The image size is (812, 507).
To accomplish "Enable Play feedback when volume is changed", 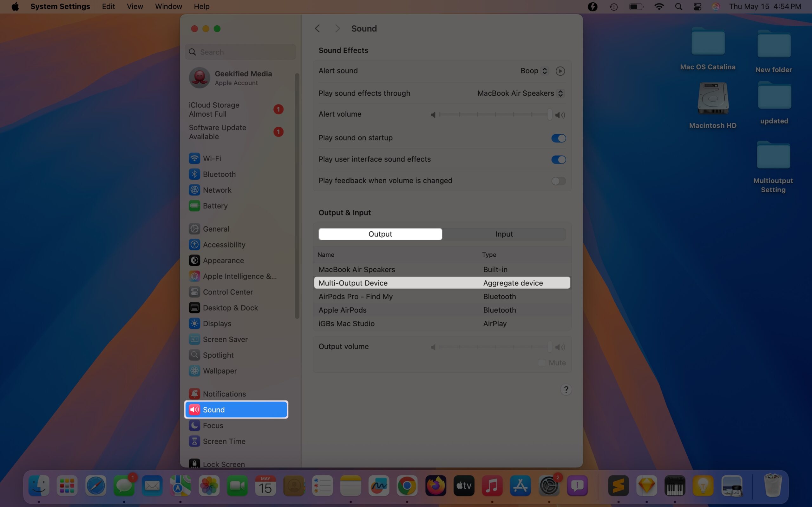I will click(558, 181).
